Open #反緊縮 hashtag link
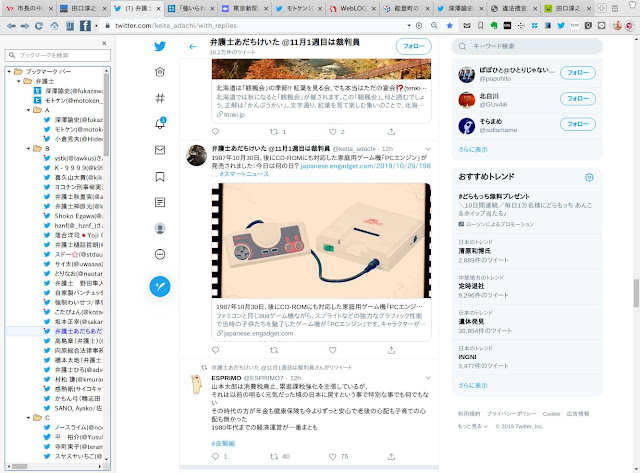The width and height of the screenshot is (640, 473). [223, 444]
